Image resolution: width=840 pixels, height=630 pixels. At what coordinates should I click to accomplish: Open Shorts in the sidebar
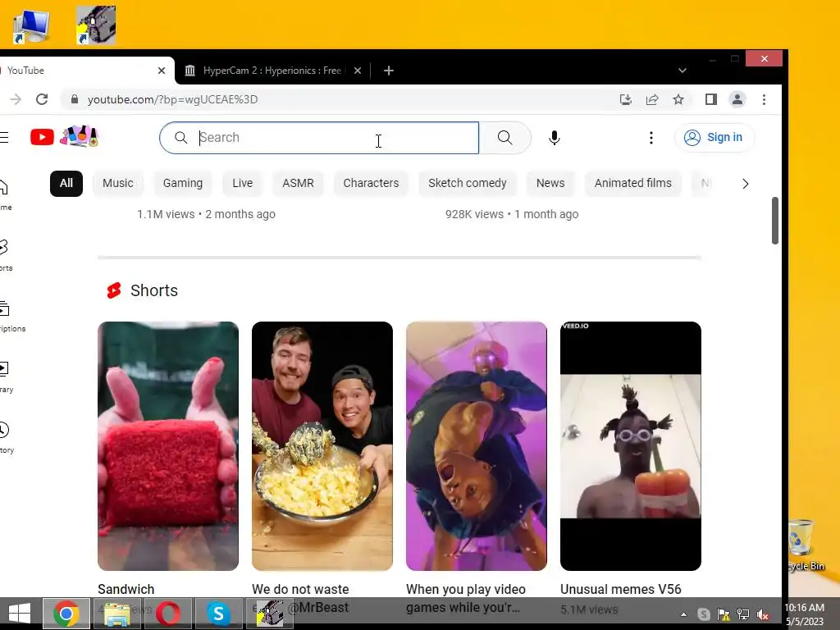click(x=5, y=256)
